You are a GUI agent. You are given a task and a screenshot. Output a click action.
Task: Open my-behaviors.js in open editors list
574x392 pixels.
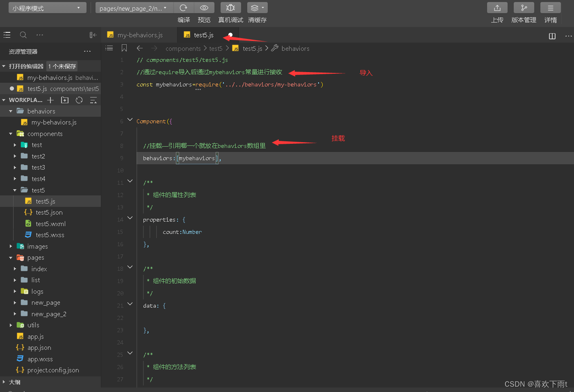[x=50, y=78]
